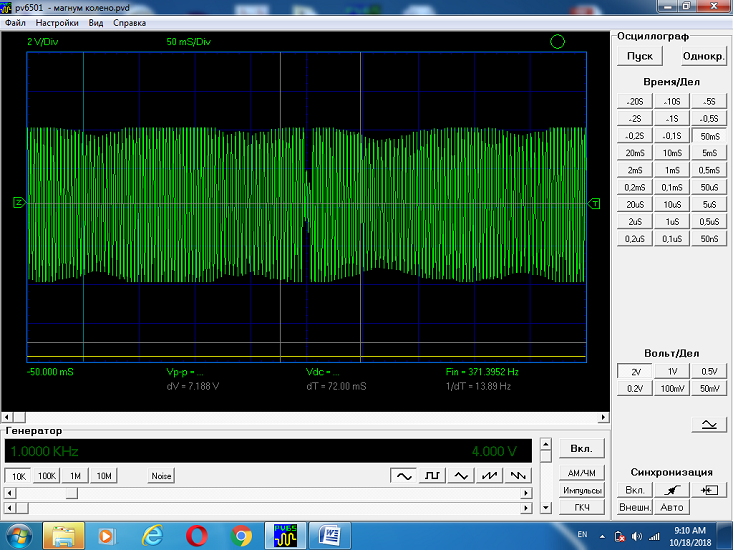This screenshot has height=550, width=733.
Task: Toggle the Noise generator button
Action: pyautogui.click(x=161, y=476)
